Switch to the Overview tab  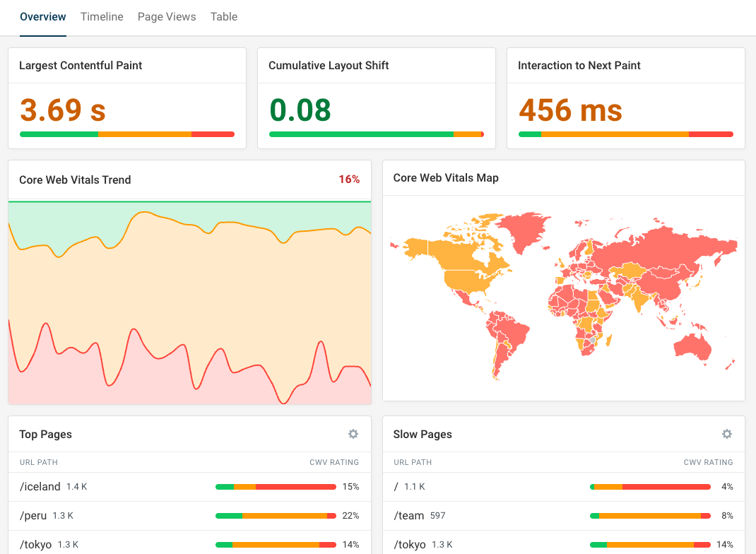43,17
